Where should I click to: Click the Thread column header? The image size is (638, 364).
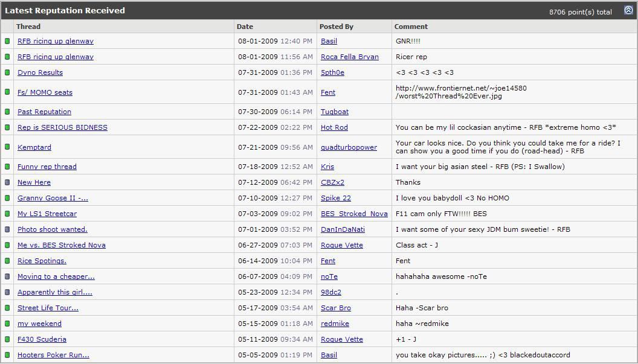pyautogui.click(x=28, y=27)
